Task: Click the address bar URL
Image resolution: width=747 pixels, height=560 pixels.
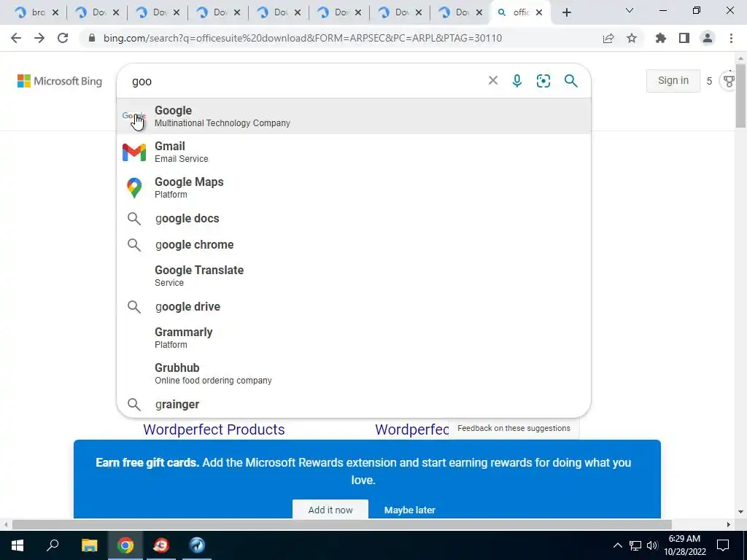Action: pyautogui.click(x=303, y=38)
